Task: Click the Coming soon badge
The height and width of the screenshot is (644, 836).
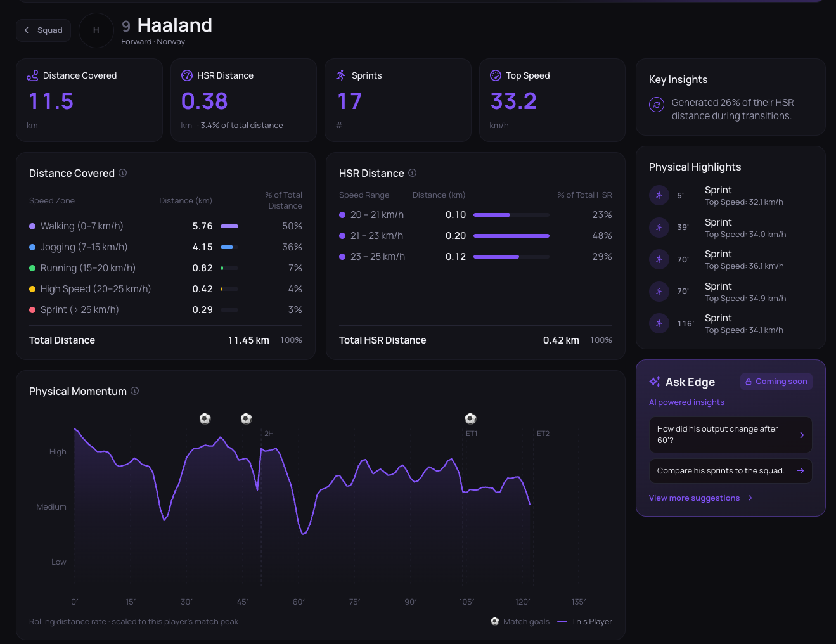Action: [x=776, y=382]
